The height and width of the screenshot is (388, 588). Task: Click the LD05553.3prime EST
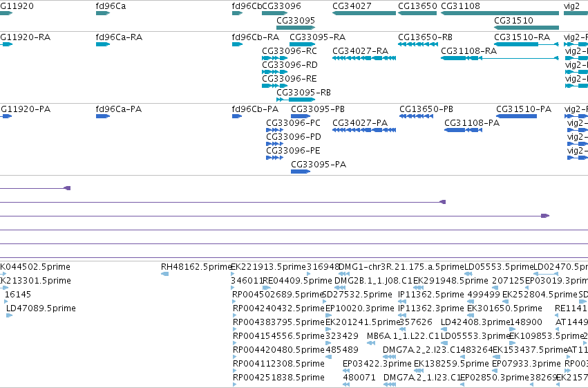444,343
